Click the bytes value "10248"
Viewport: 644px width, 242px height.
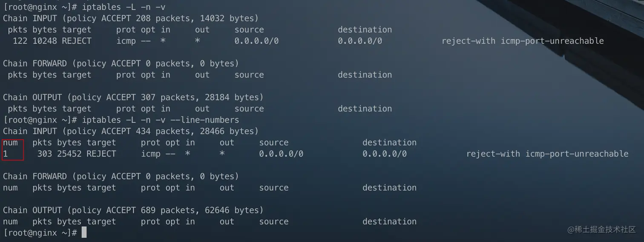pyautogui.click(x=45, y=41)
